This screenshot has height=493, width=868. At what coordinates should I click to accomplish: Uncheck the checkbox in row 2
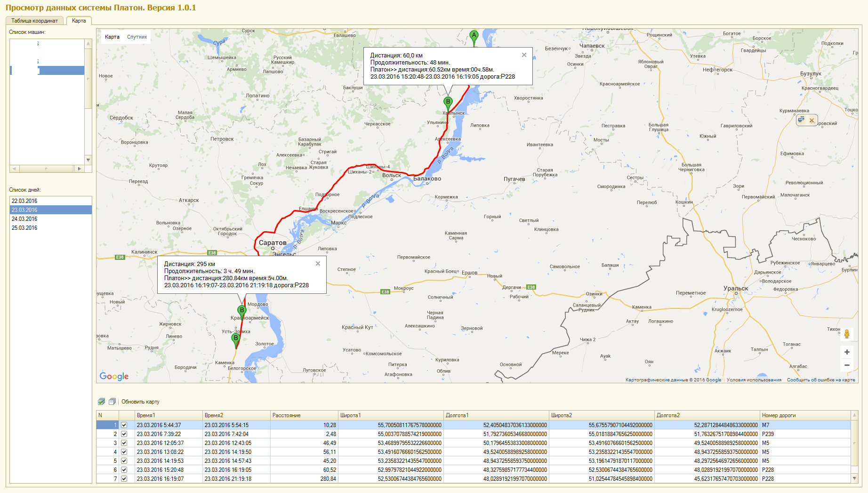click(124, 434)
